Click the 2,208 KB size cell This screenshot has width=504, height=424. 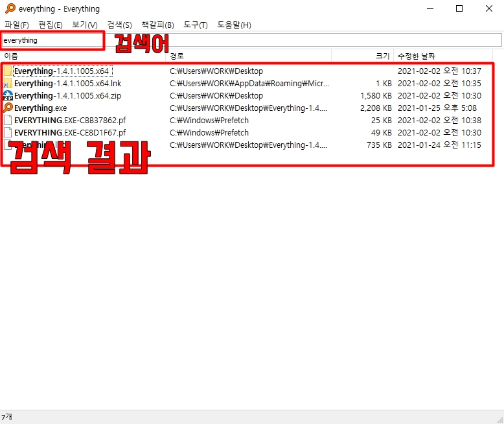tap(376, 108)
